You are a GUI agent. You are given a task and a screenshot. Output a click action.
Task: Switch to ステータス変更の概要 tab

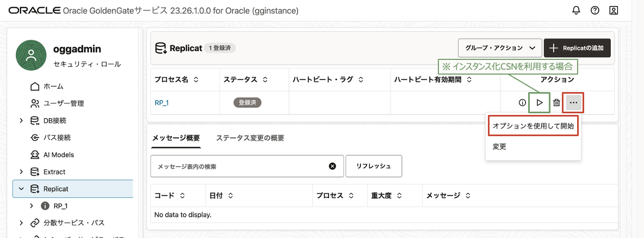250,138
